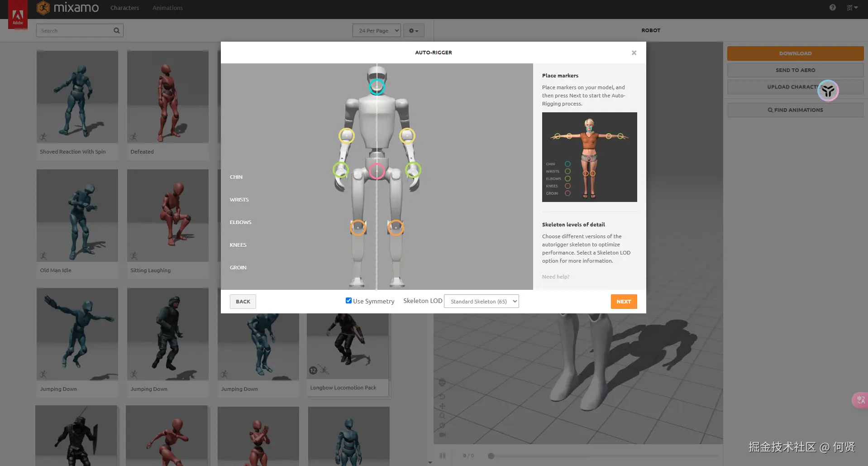Pause the animation playback
This screenshot has height=466, width=868.
[442, 455]
